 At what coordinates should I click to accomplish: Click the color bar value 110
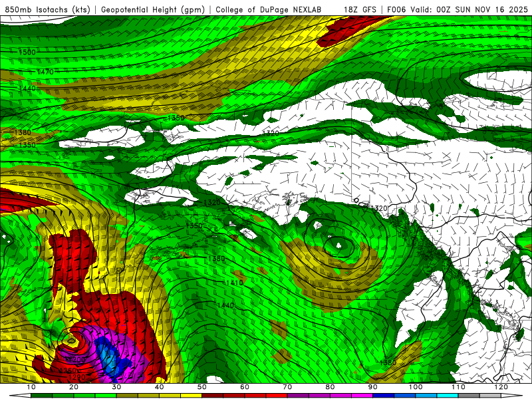tap(458, 387)
